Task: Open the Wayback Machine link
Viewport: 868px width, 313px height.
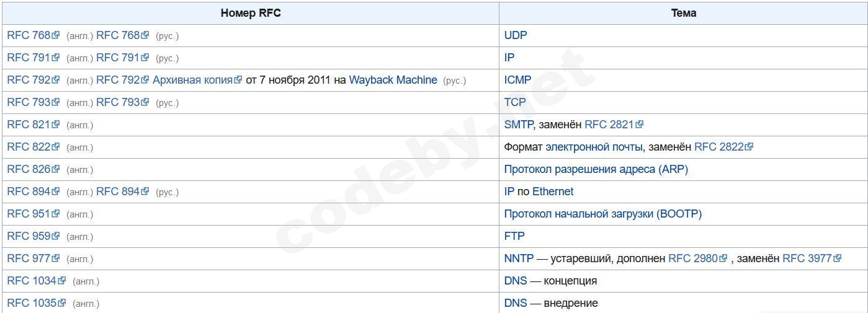Action: (x=393, y=80)
